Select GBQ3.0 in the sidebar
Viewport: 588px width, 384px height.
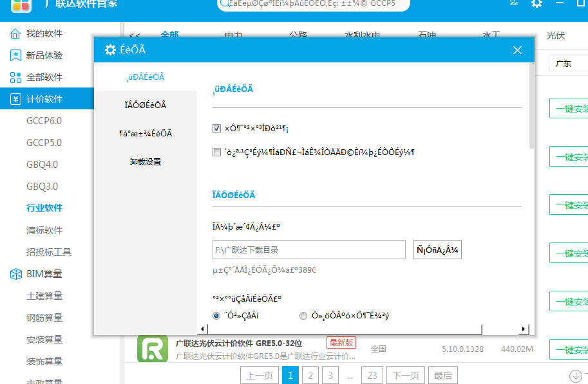point(42,187)
